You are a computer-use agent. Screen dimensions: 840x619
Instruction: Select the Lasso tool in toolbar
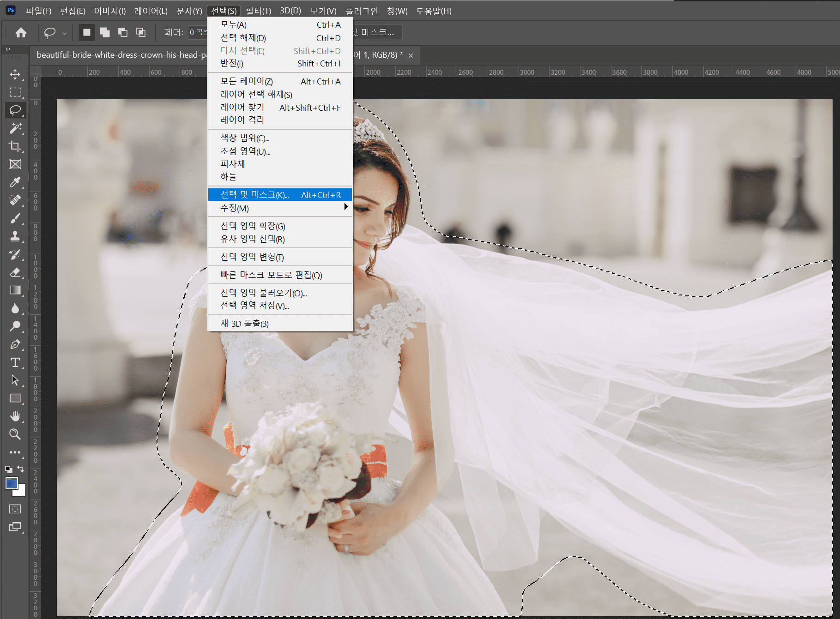[15, 110]
